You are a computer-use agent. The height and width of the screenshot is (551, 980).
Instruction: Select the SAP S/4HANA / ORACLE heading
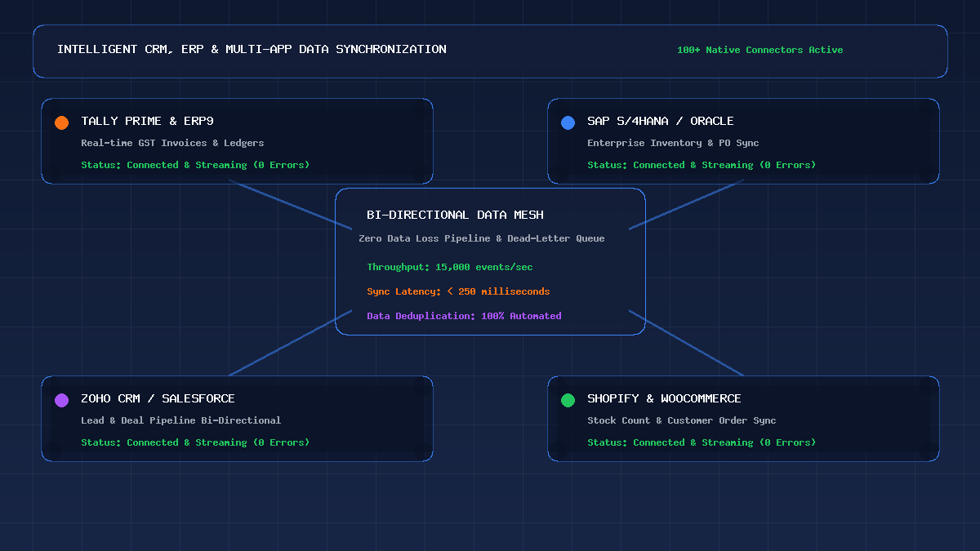pyautogui.click(x=661, y=121)
